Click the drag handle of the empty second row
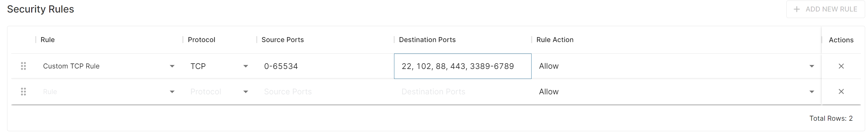 point(23,92)
